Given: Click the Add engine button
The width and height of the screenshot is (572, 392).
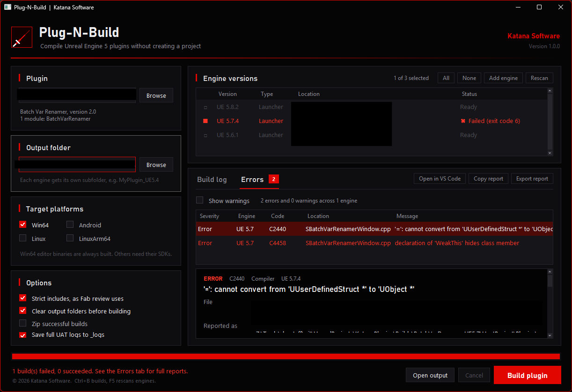Looking at the screenshot, I should click(503, 78).
